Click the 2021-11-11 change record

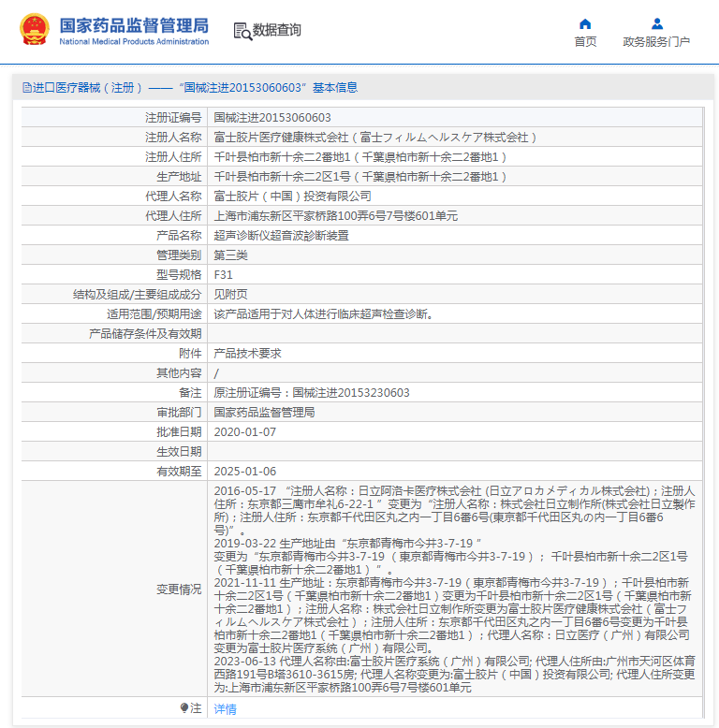pos(453,615)
